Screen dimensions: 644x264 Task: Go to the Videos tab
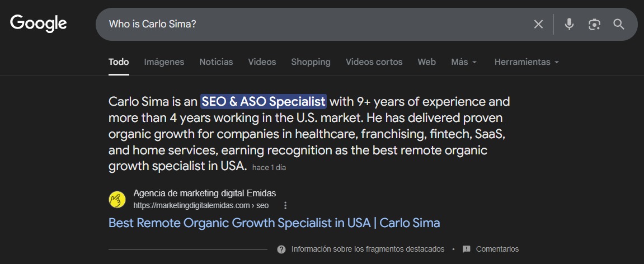point(262,62)
